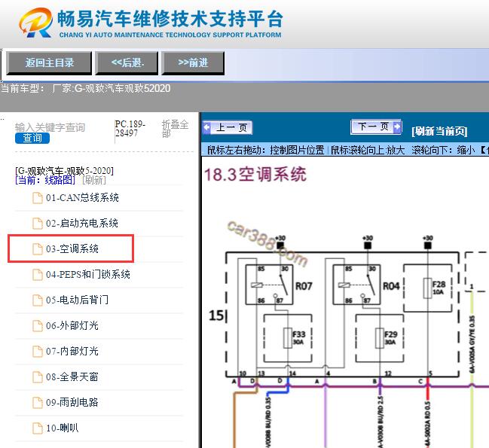Click the document icon beside 09-雨刮电路
Viewport: 489px width, 448px height.
tap(38, 403)
